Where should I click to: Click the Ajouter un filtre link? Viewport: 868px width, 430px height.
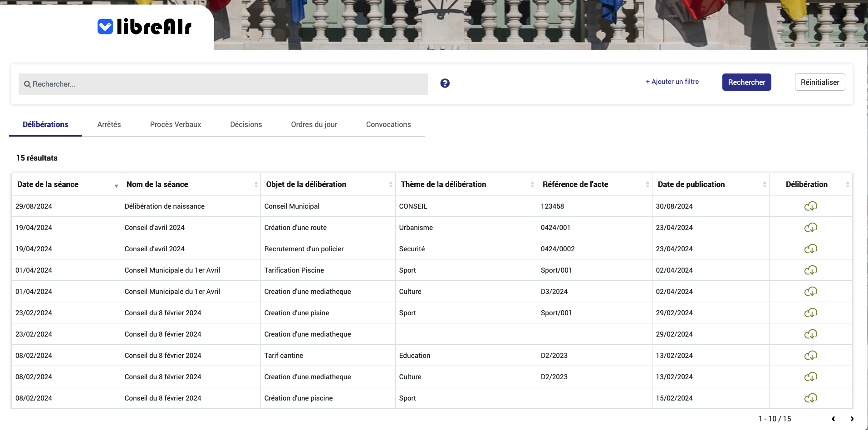click(672, 82)
